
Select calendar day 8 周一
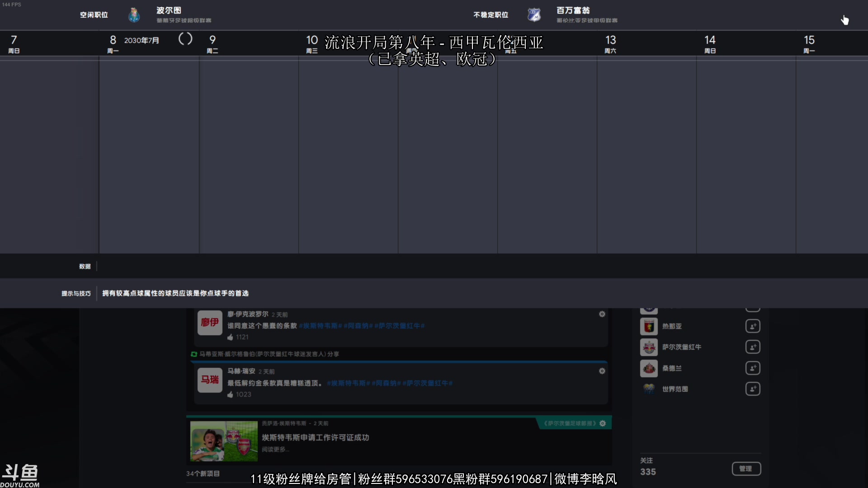click(113, 44)
